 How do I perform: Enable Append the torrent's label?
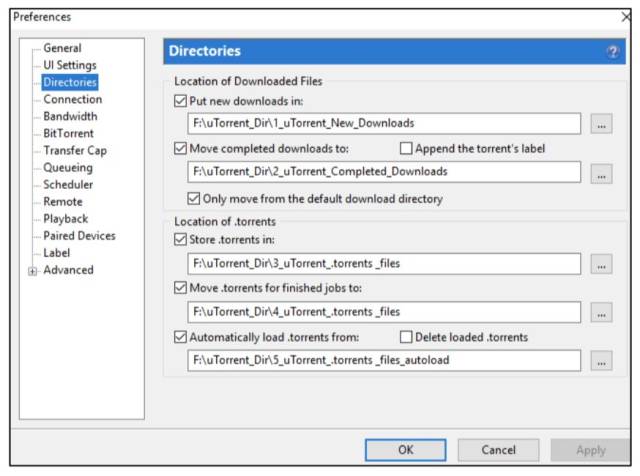(x=406, y=148)
